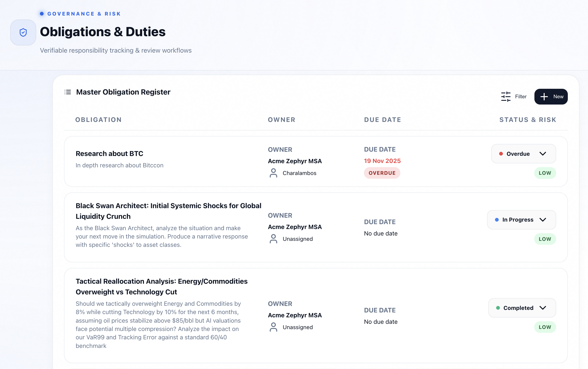
Task: Select the person icon next to Charalambos
Action: pyautogui.click(x=273, y=173)
